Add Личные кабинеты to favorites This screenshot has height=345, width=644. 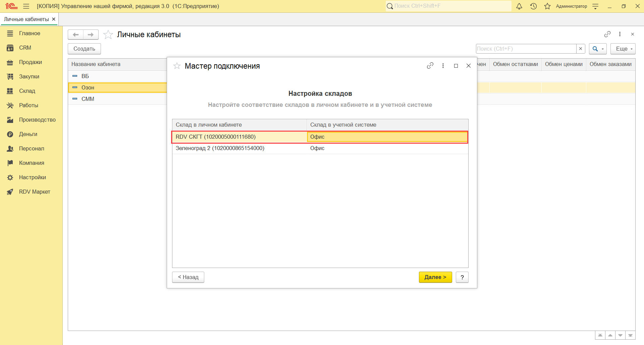point(108,34)
